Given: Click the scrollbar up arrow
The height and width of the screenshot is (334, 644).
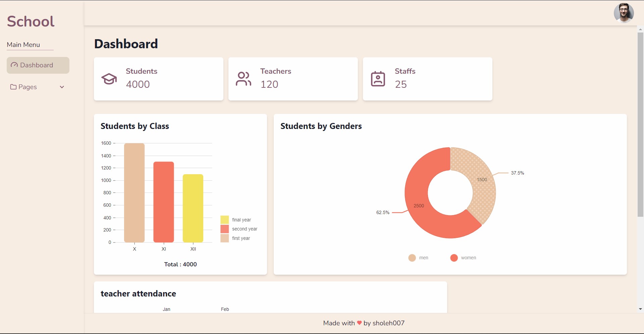Looking at the screenshot, I should pos(640,29).
